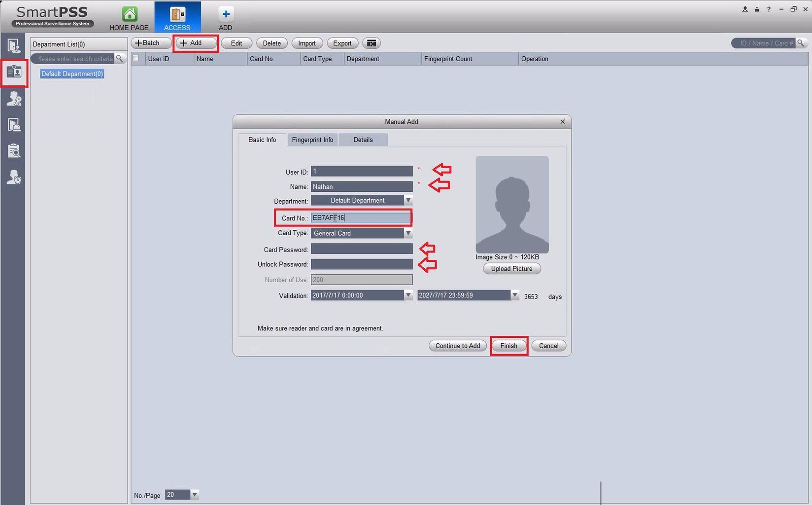The image size is (812, 505).
Task: Open the HOME PAGE house icon
Action: pos(130,14)
